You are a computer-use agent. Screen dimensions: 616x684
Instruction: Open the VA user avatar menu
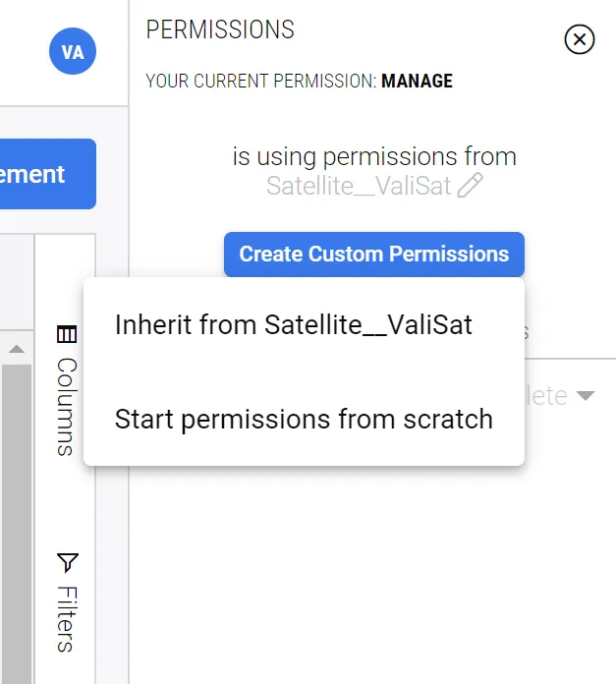coord(73,51)
